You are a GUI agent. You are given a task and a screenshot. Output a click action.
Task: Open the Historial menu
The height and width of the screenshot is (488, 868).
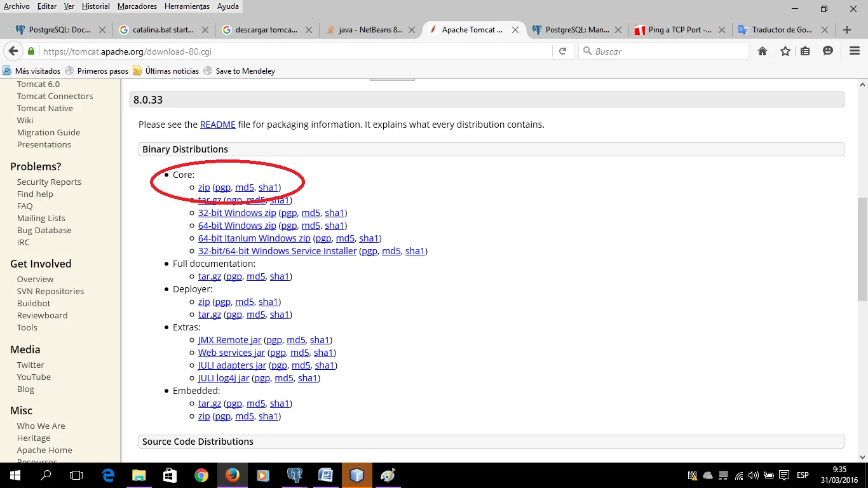coord(95,6)
